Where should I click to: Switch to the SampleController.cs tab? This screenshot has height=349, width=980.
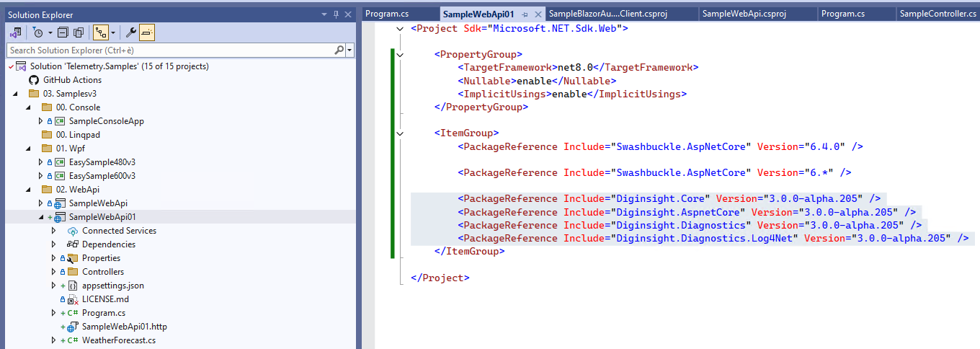coord(937,14)
